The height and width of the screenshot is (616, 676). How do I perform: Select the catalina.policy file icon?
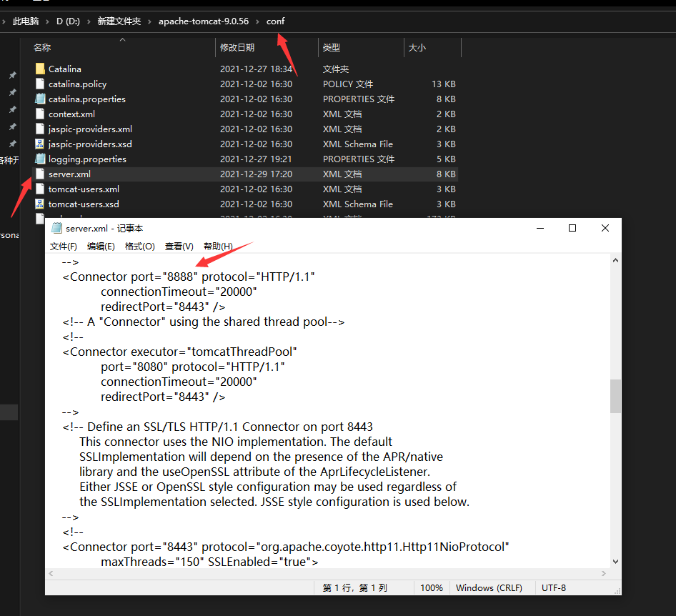(39, 84)
